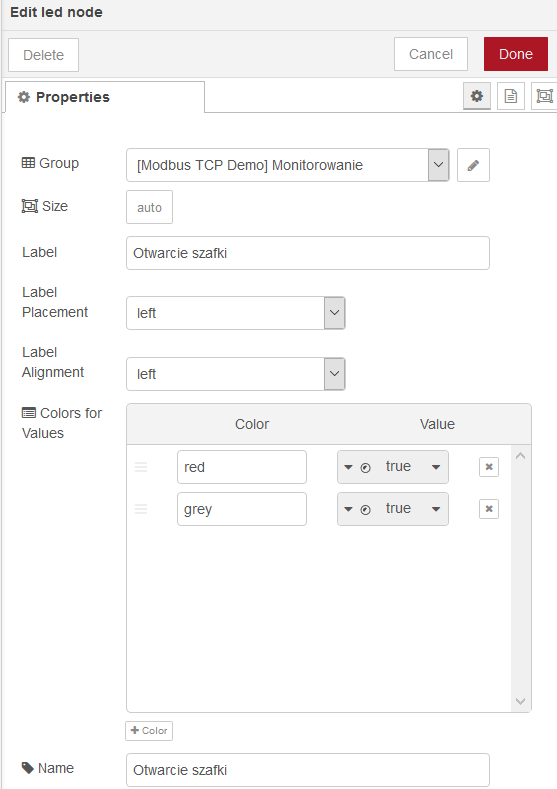Add a new Color entry

(x=149, y=731)
